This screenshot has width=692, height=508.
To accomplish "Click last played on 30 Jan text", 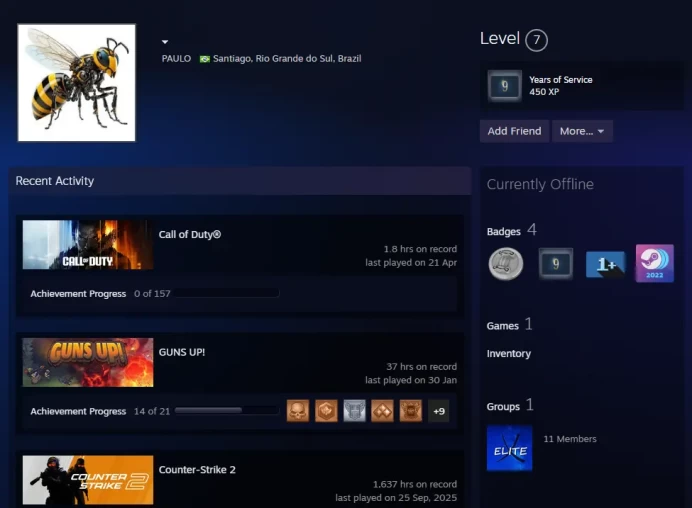I will 411,380.
